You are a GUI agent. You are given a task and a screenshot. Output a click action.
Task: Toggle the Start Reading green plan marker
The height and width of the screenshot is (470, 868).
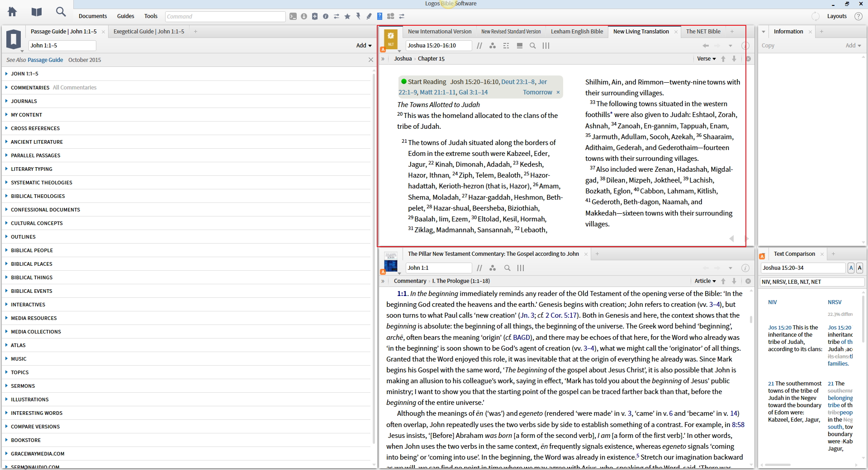[x=404, y=81]
